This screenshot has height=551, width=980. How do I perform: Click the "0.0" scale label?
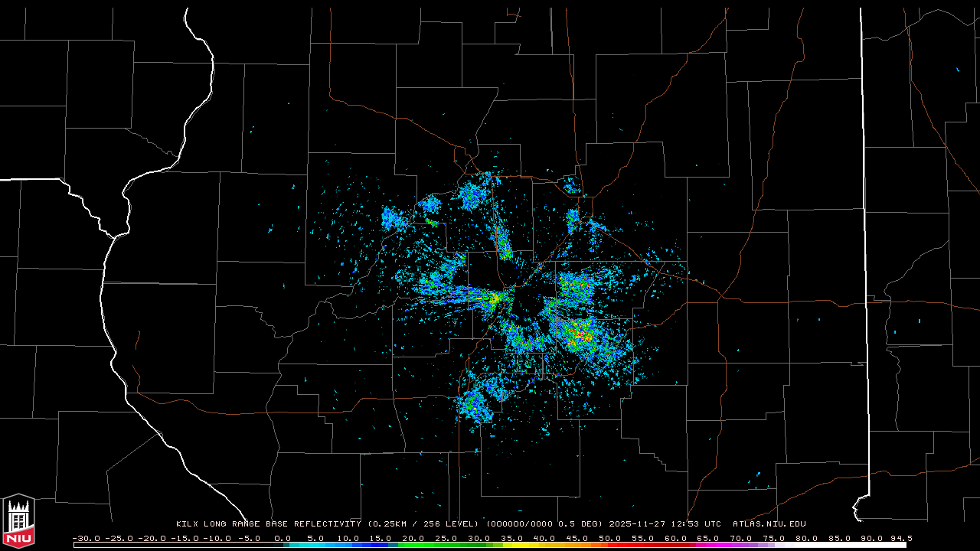pyautogui.click(x=283, y=538)
